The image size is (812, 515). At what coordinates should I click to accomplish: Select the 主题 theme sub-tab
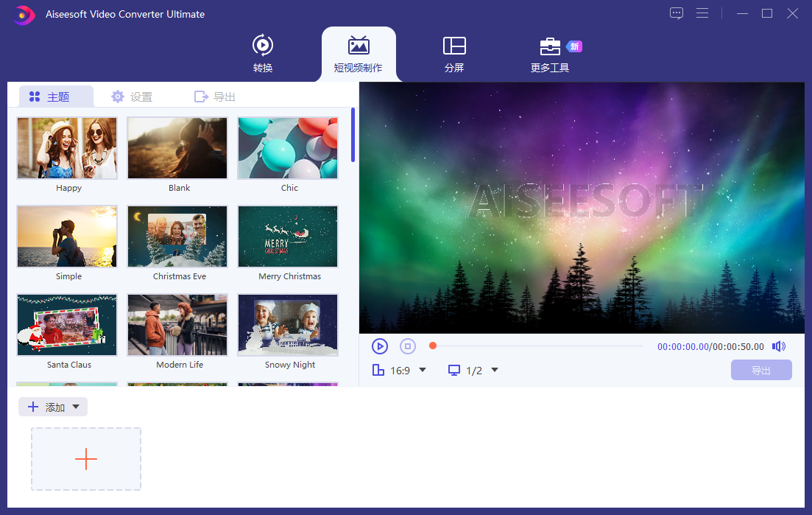pyautogui.click(x=57, y=97)
